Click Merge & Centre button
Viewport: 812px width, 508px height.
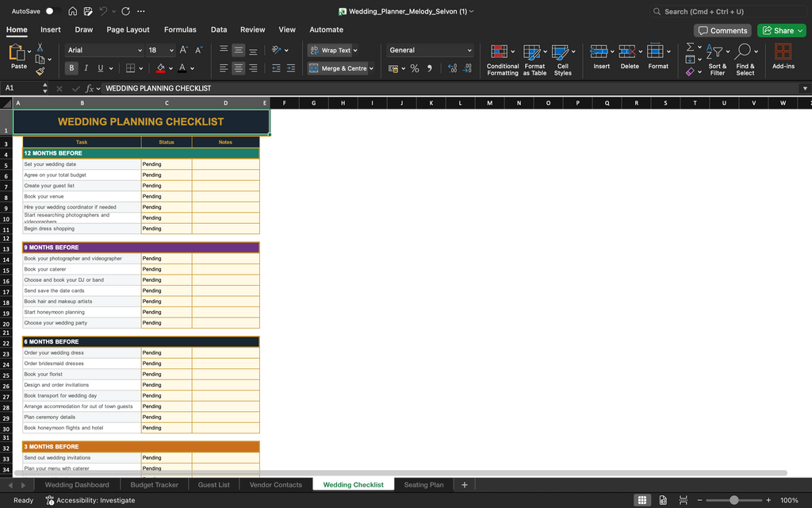[x=338, y=68]
